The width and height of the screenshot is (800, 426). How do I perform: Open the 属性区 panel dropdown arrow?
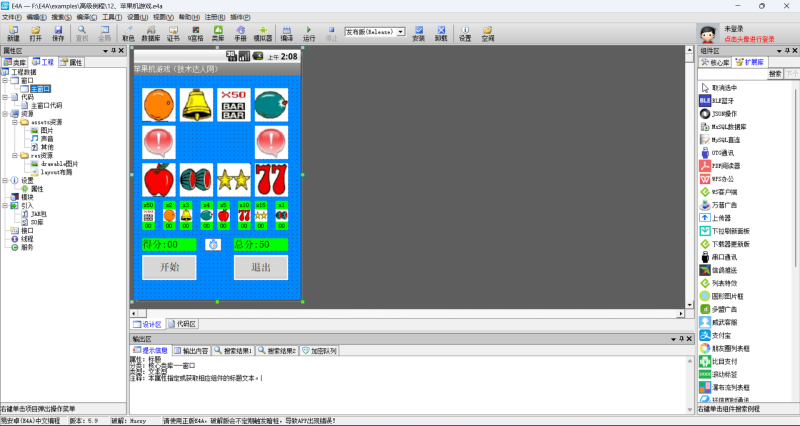(x=106, y=51)
